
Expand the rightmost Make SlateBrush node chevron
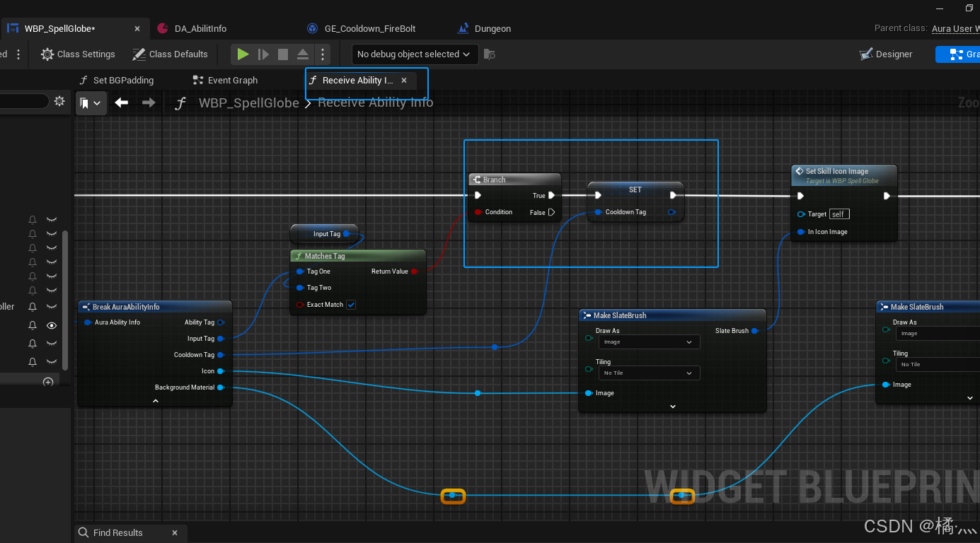pyautogui.click(x=970, y=398)
